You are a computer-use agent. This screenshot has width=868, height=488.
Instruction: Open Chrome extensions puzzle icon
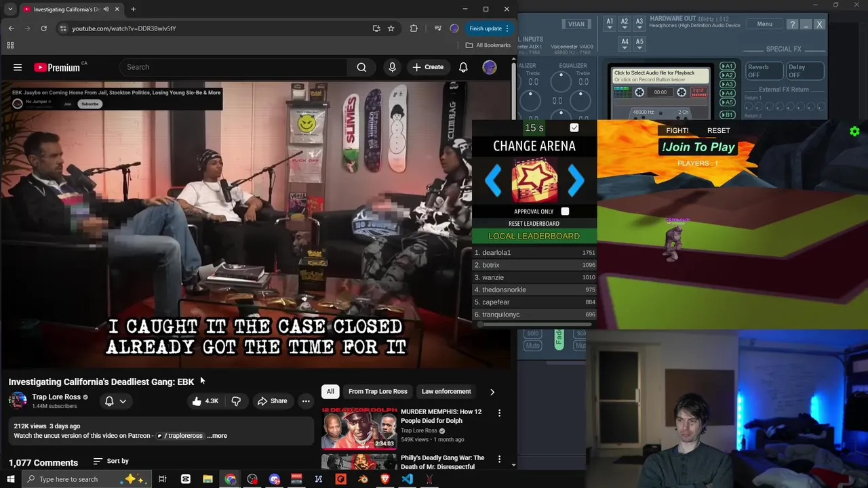pos(414,28)
